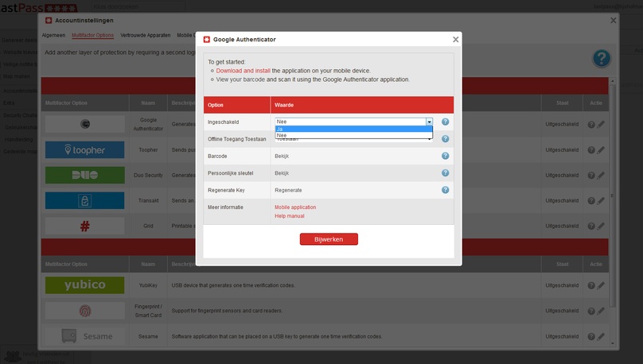Click help icon for Persoonlijke sleutel

(446, 172)
